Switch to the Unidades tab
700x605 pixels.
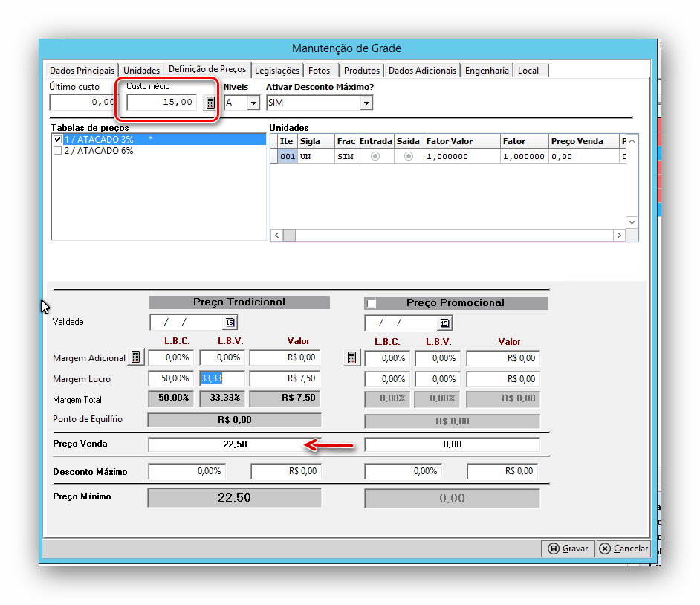[141, 71]
